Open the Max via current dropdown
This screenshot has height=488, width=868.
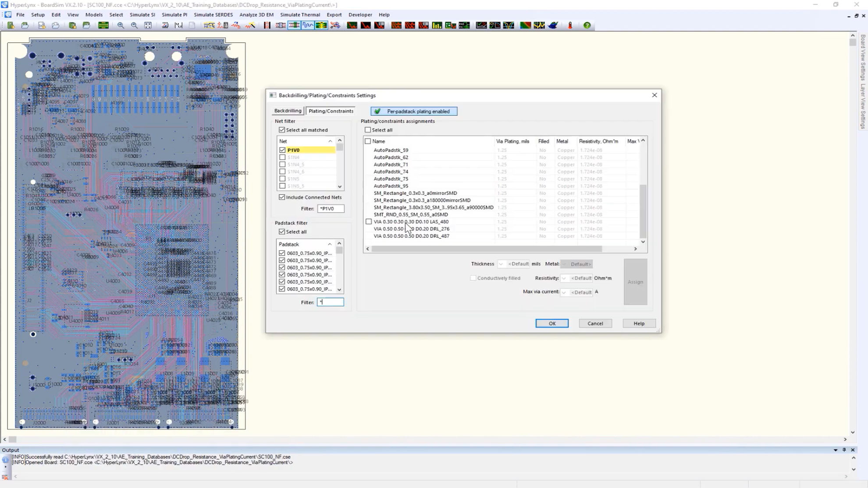pos(564,292)
